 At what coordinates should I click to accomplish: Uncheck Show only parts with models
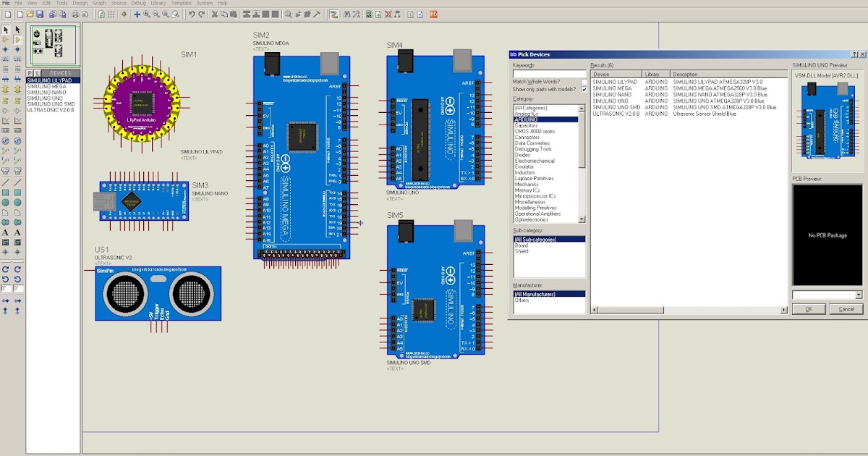(584, 89)
